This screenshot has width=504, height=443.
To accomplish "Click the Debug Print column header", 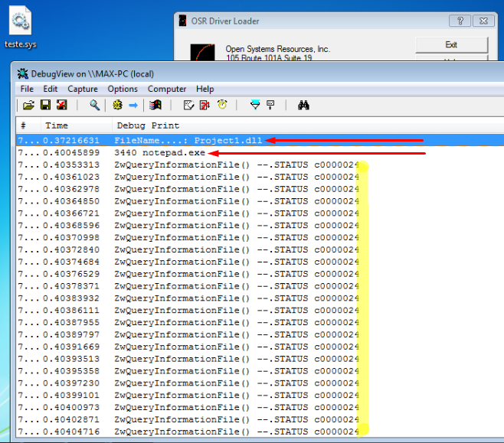I will pyautogui.click(x=148, y=125).
